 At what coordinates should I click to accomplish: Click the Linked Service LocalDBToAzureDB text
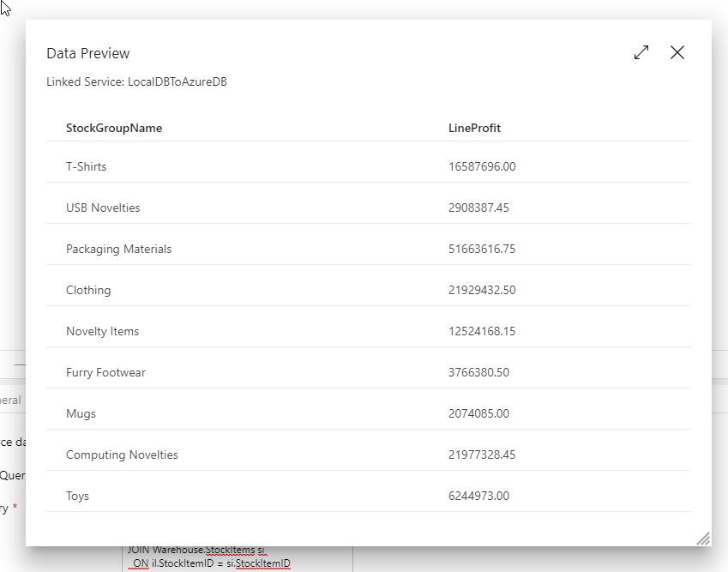136,82
